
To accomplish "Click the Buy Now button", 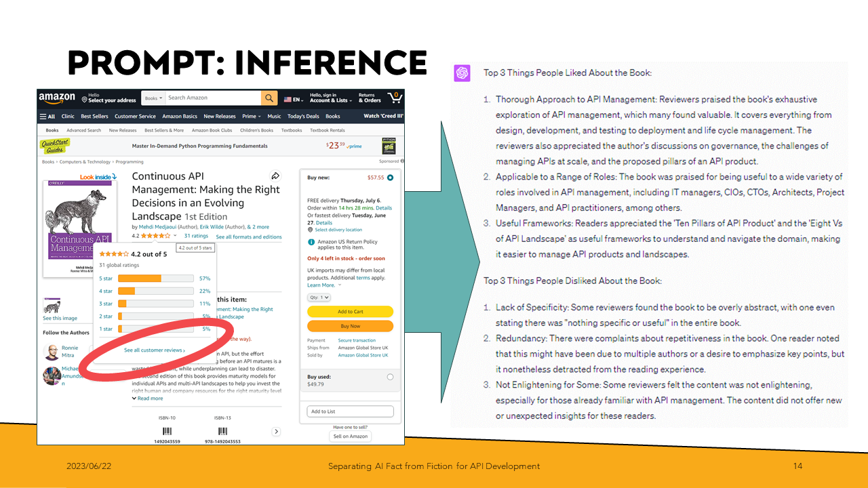I will tap(350, 326).
